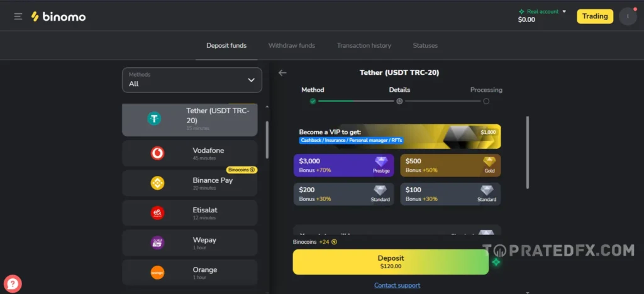Select Tether (USDT TRC-20) payment method
644x294 pixels.
click(190, 120)
